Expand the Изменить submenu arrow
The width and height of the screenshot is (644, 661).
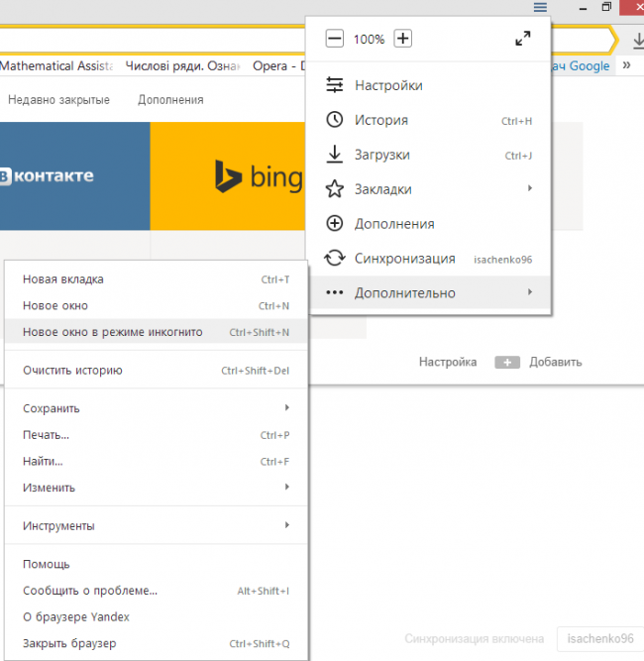coord(287,487)
